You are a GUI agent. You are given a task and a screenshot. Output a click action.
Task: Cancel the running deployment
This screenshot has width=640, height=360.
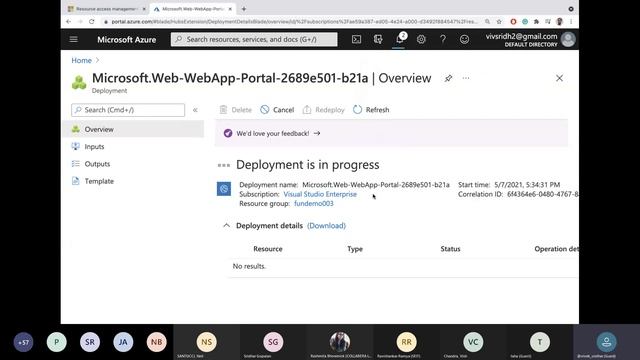point(277,110)
